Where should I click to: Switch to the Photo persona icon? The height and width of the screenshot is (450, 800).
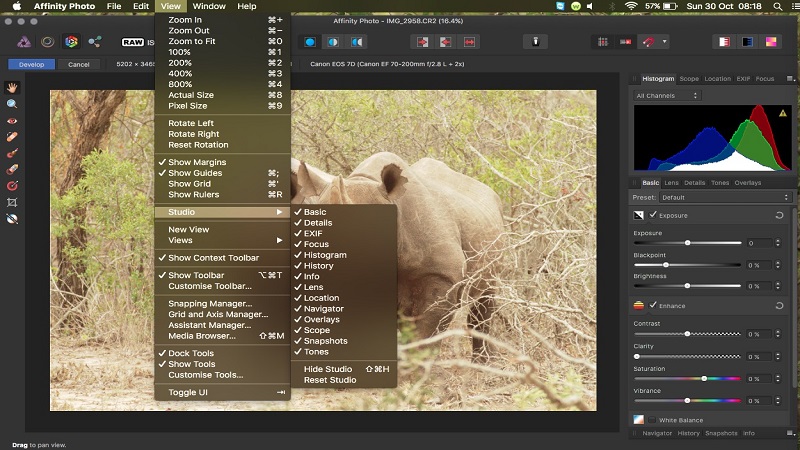point(24,42)
